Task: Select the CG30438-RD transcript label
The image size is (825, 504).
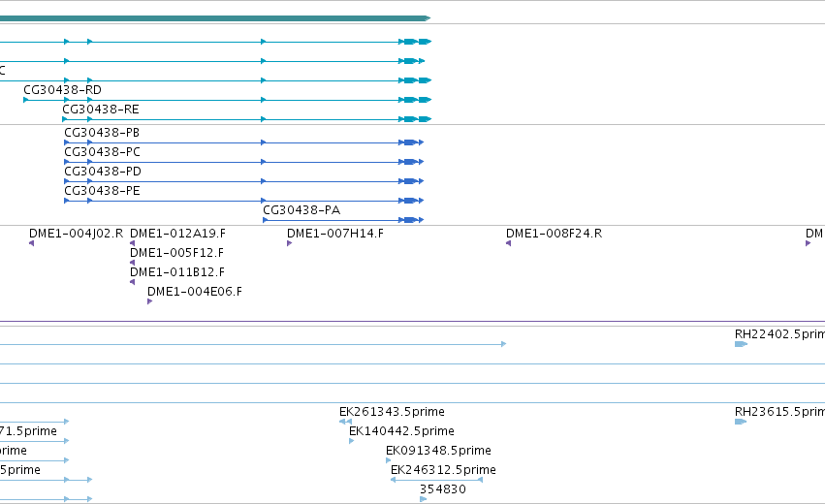Action: click(x=62, y=89)
